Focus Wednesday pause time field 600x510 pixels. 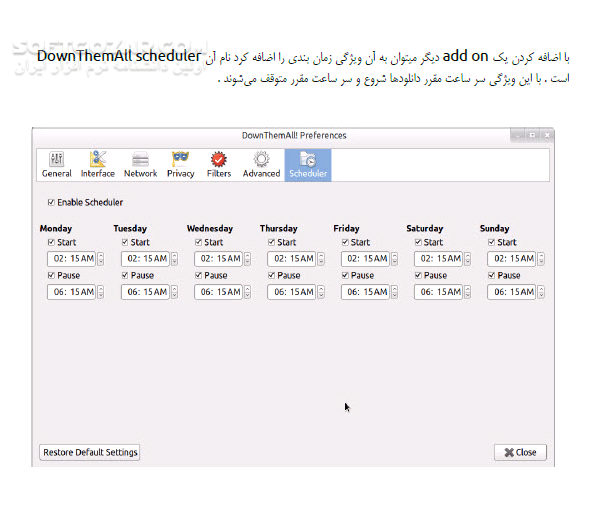click(x=218, y=292)
